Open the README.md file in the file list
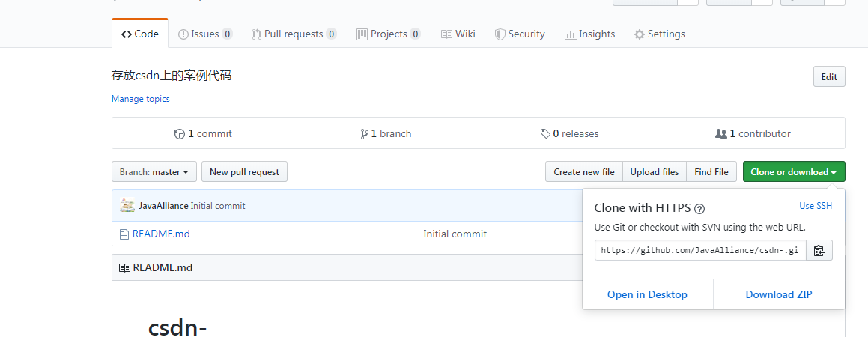Screen dimensions: 868x337 (161, 234)
